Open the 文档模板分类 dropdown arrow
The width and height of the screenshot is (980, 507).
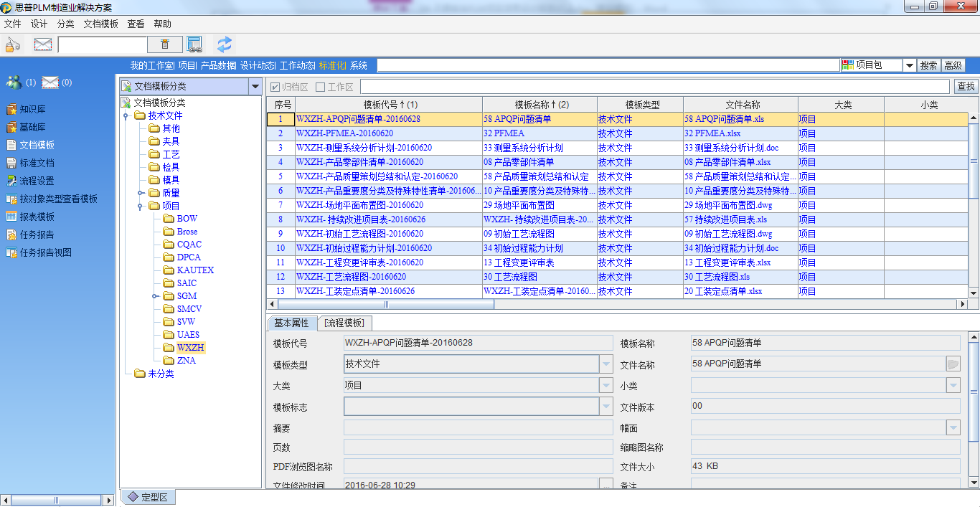tap(254, 87)
